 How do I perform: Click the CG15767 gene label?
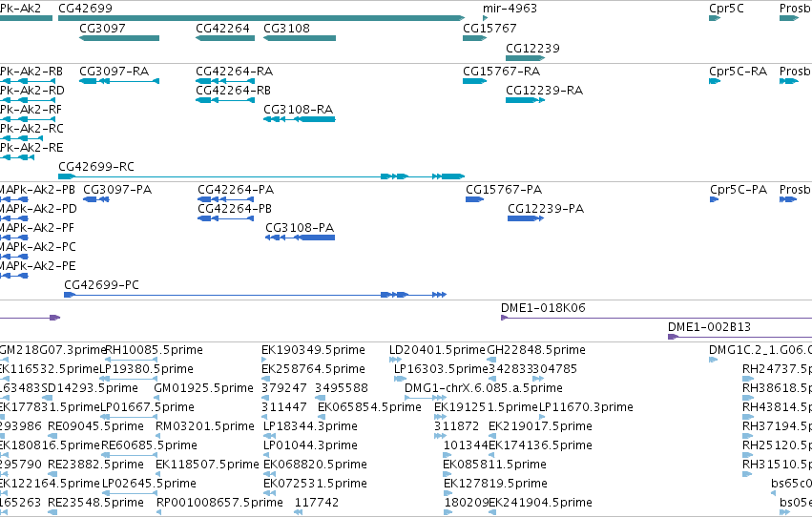click(489, 29)
